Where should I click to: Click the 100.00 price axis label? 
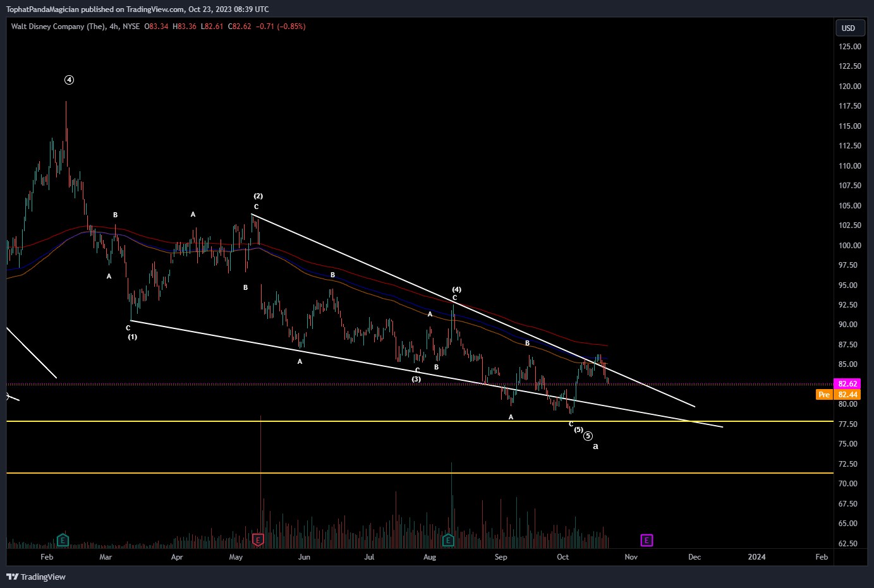[x=849, y=246]
